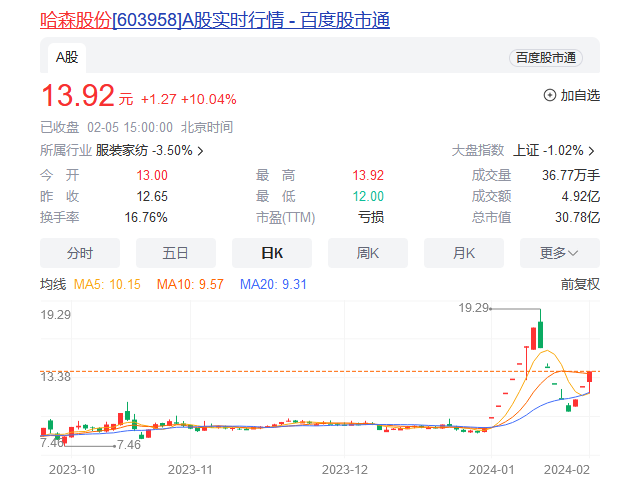The height and width of the screenshot is (478, 620).
Task: Switch chart to 分时 view
Action: tap(79, 253)
